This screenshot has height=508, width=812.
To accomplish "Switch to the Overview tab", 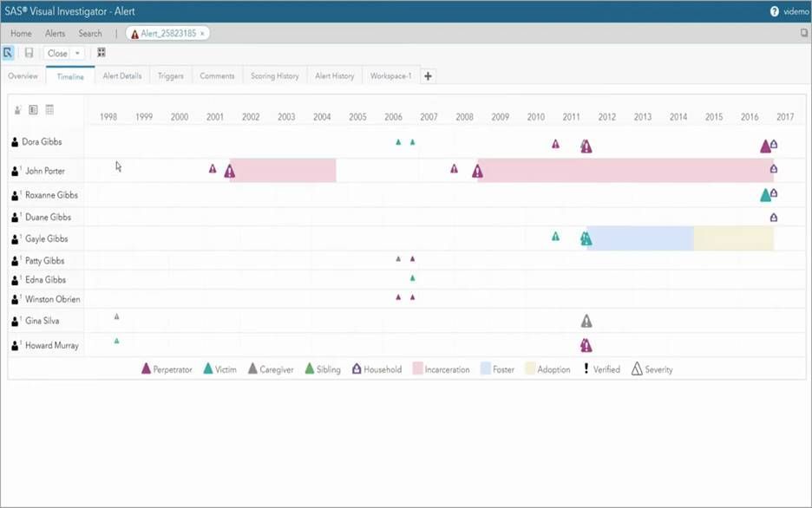I will (23, 75).
